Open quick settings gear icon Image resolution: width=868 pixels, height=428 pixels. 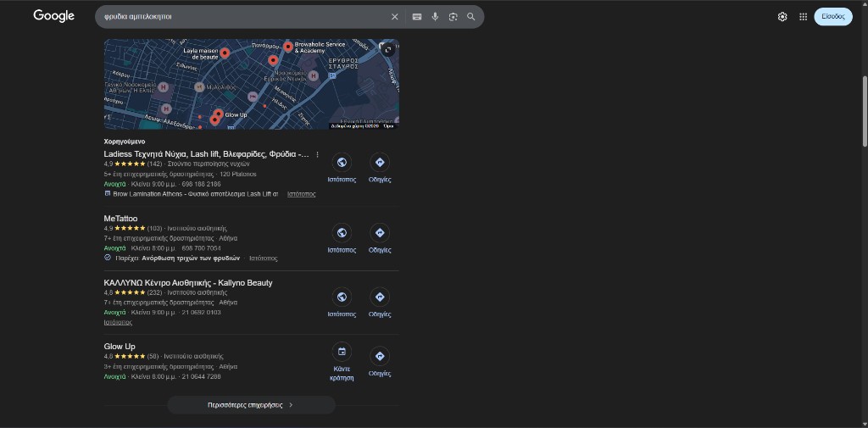click(x=782, y=17)
